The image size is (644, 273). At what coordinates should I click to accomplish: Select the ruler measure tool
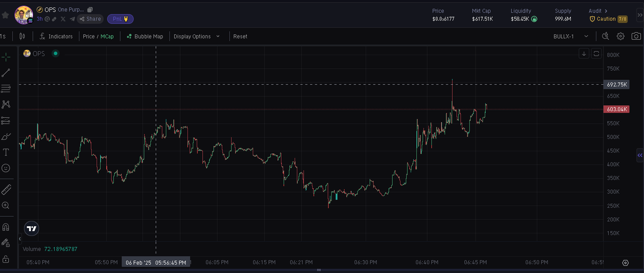click(6, 189)
